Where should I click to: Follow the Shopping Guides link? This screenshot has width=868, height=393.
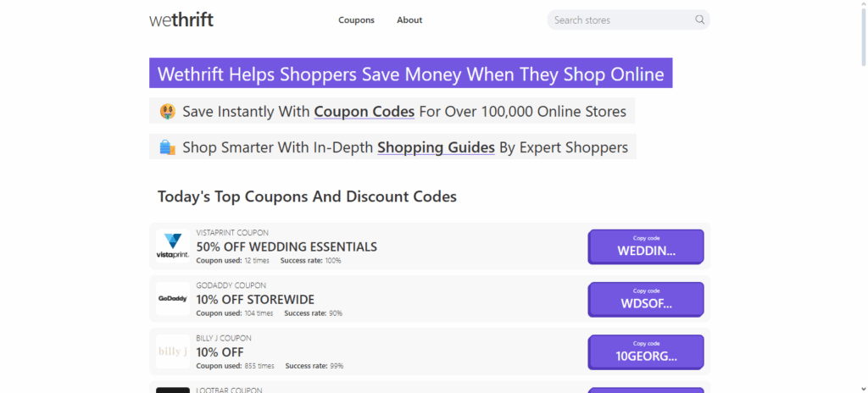coord(436,147)
